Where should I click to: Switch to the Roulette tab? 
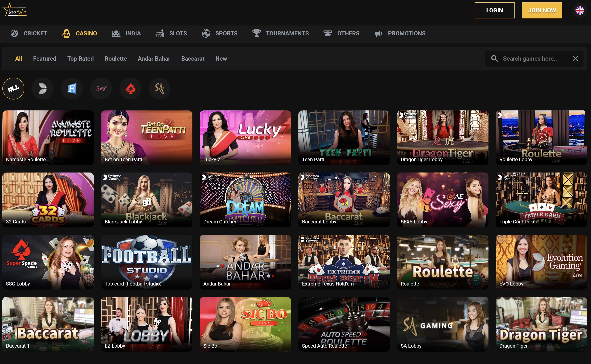(x=116, y=58)
